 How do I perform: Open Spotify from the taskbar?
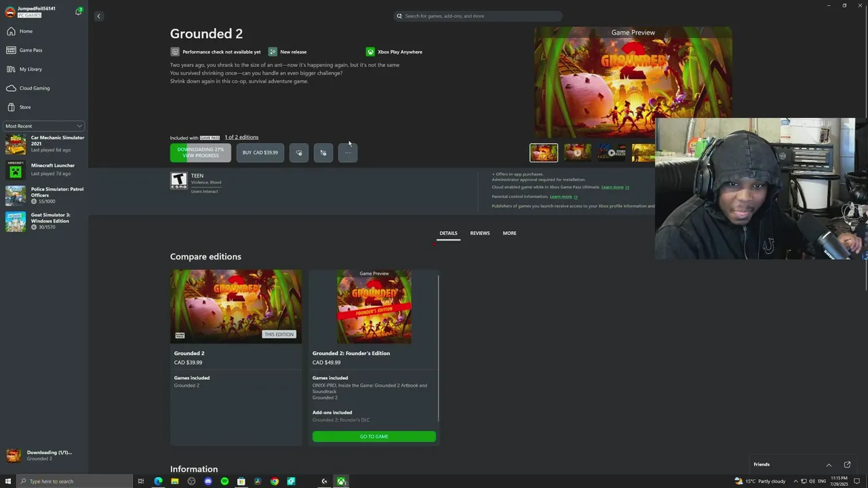[x=224, y=481]
